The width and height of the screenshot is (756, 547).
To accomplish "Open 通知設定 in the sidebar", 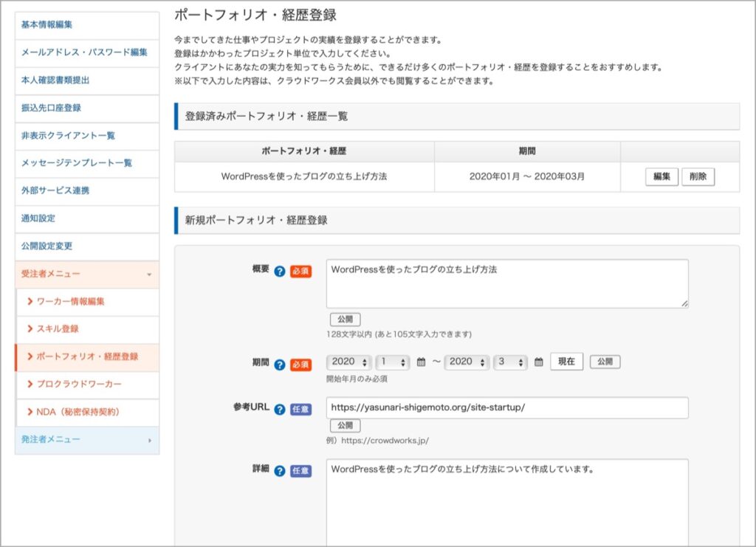I will 87,219.
